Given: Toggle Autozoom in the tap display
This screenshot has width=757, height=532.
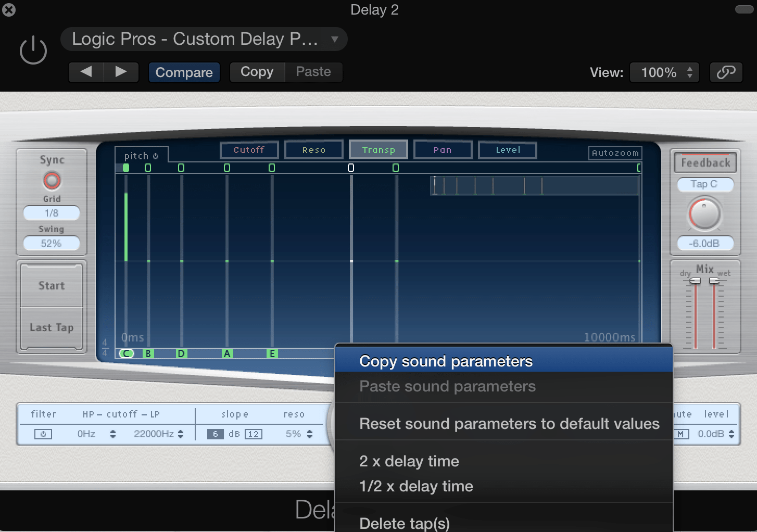Looking at the screenshot, I should pyautogui.click(x=615, y=153).
